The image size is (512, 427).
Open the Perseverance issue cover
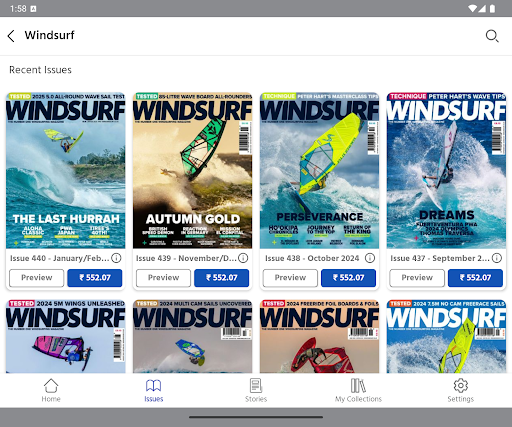(319, 170)
